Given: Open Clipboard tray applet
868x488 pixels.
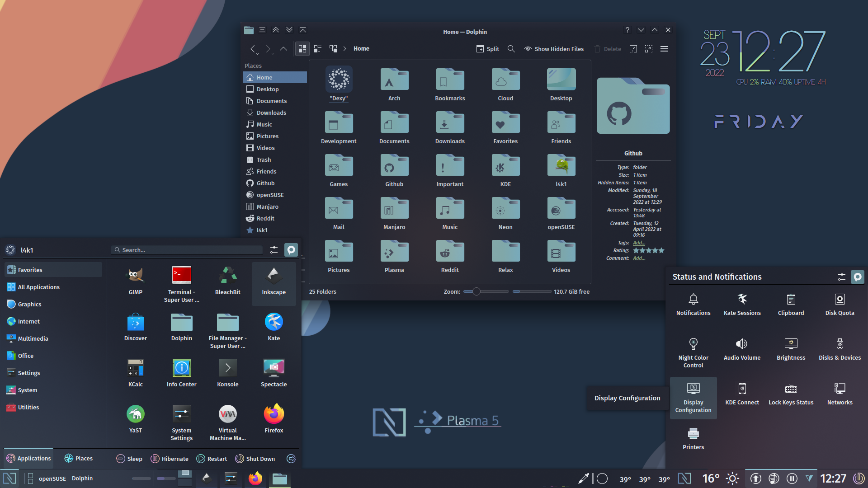Looking at the screenshot, I should [791, 304].
